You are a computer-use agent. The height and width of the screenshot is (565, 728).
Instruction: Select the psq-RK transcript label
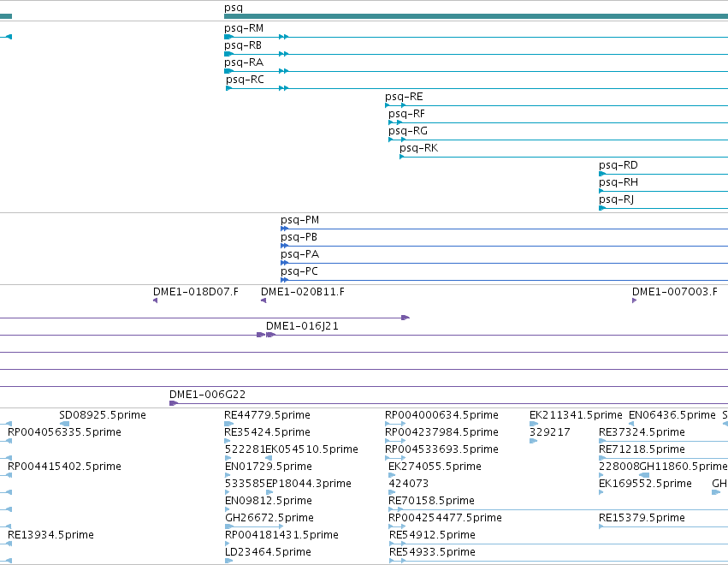[419, 149]
